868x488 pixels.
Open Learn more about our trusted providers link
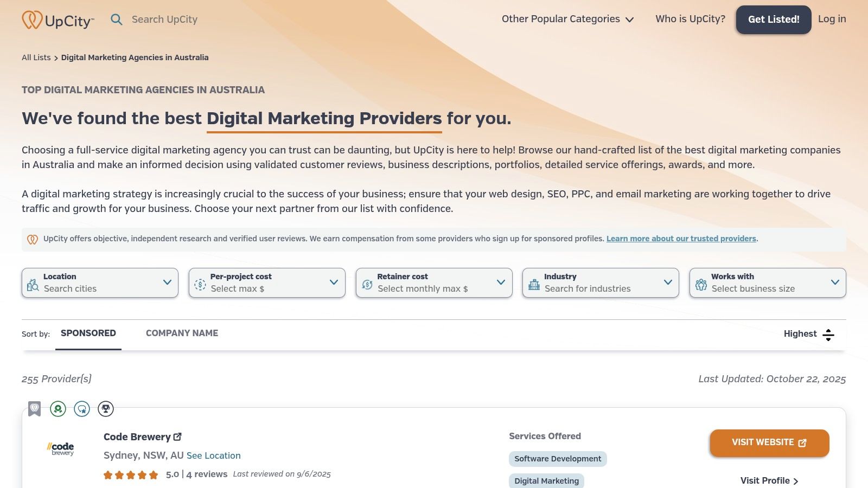coord(681,239)
